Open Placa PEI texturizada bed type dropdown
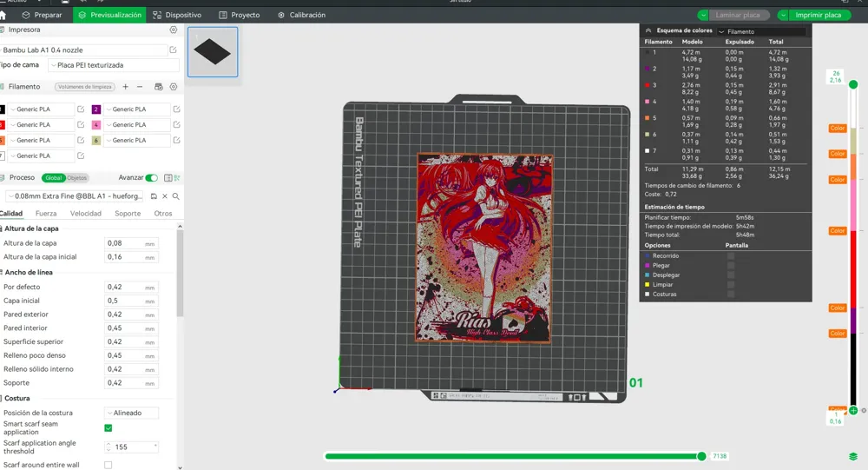This screenshot has height=470, width=868. point(114,65)
